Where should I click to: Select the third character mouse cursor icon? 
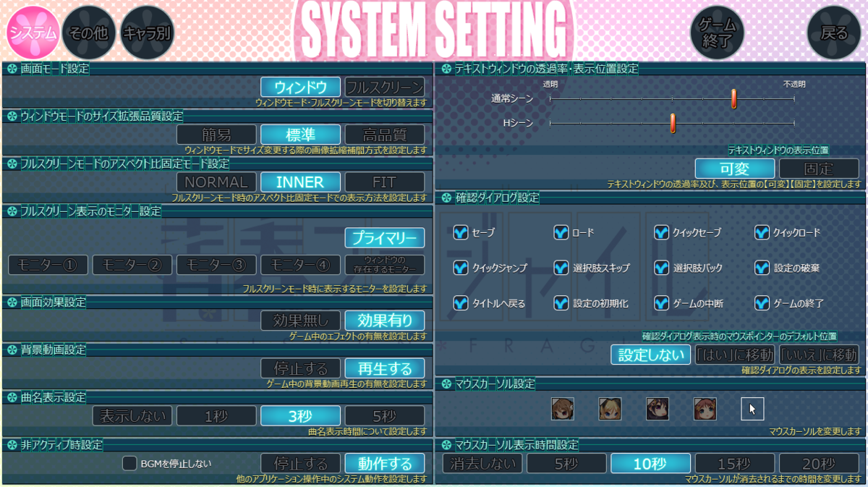coord(658,409)
